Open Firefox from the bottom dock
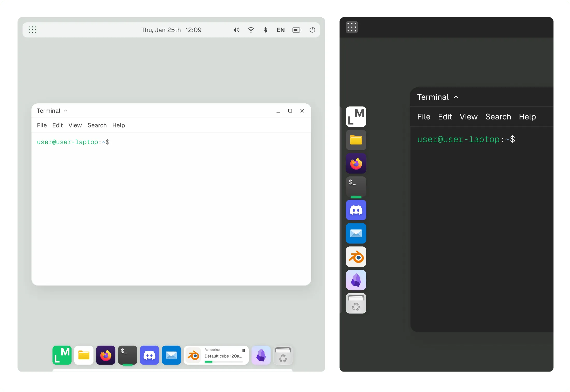The image size is (570, 392). 105,355
